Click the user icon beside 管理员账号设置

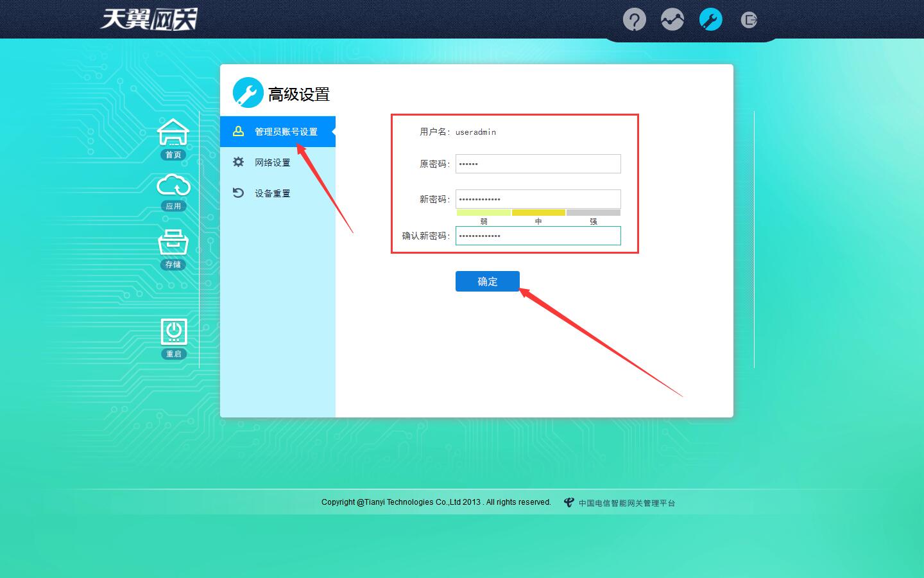point(238,131)
